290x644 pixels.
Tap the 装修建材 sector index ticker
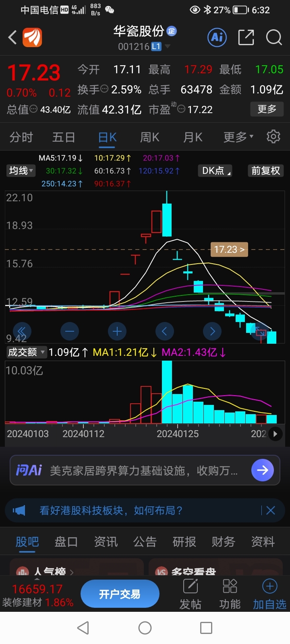[x=38, y=596]
